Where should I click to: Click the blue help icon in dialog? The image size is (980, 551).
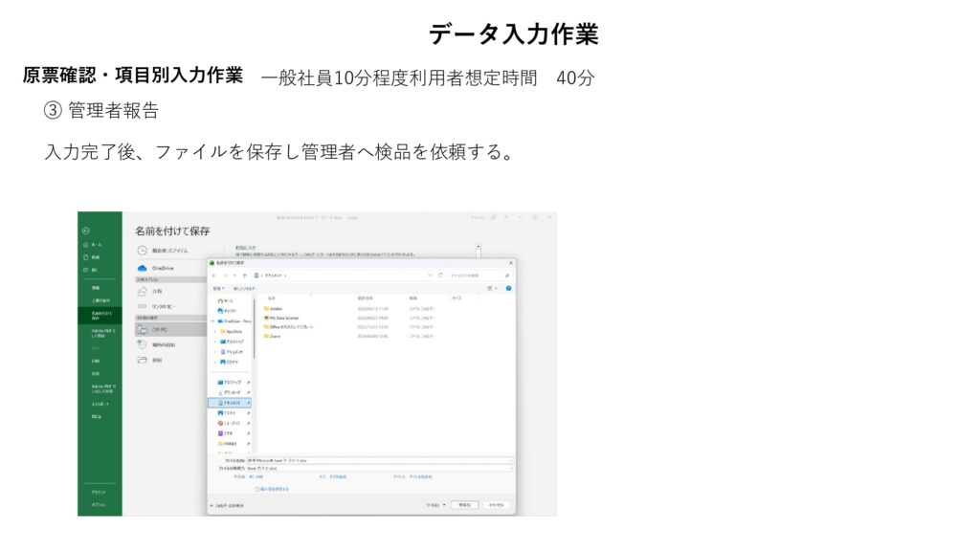(x=508, y=287)
